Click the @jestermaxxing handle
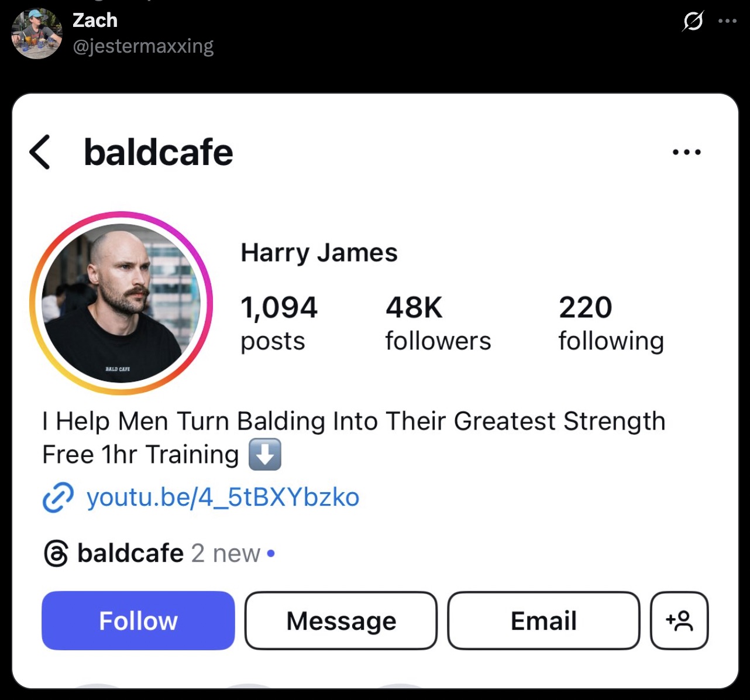750x700 pixels. point(143,46)
